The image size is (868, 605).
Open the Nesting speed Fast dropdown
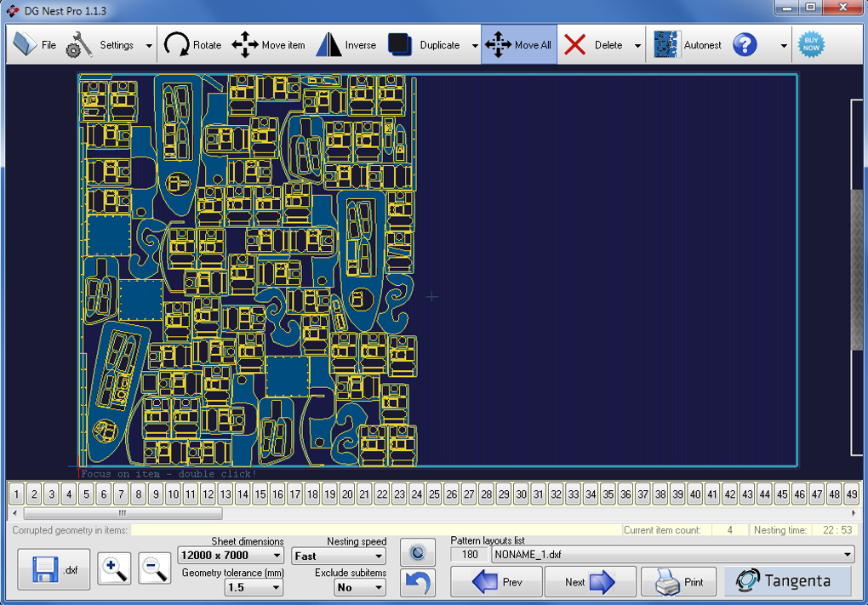tap(339, 556)
